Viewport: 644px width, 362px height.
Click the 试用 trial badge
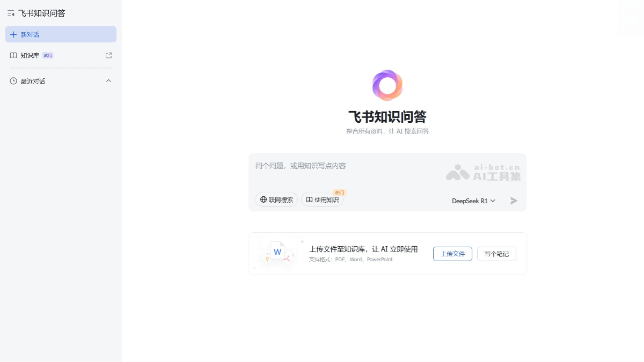pyautogui.click(x=47, y=55)
